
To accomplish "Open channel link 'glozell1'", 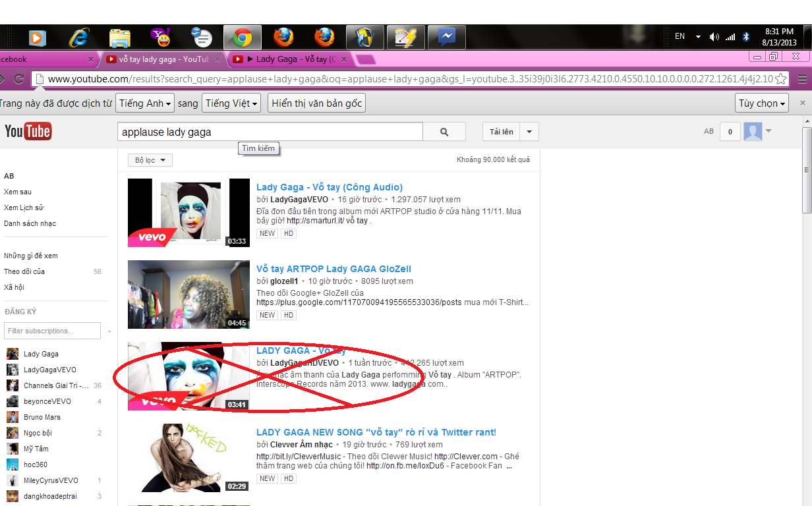I will 284,281.
